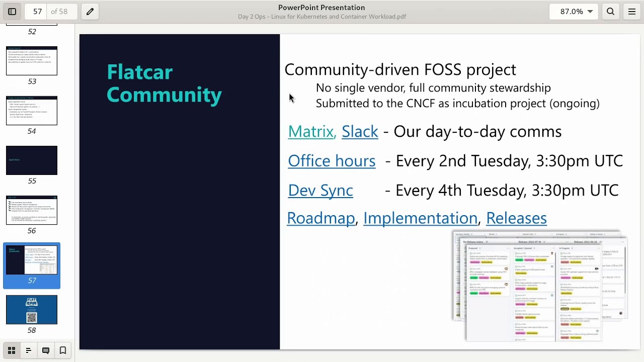This screenshot has height=362, width=644.
Task: Follow the Dev Sync link
Action: [320, 191]
